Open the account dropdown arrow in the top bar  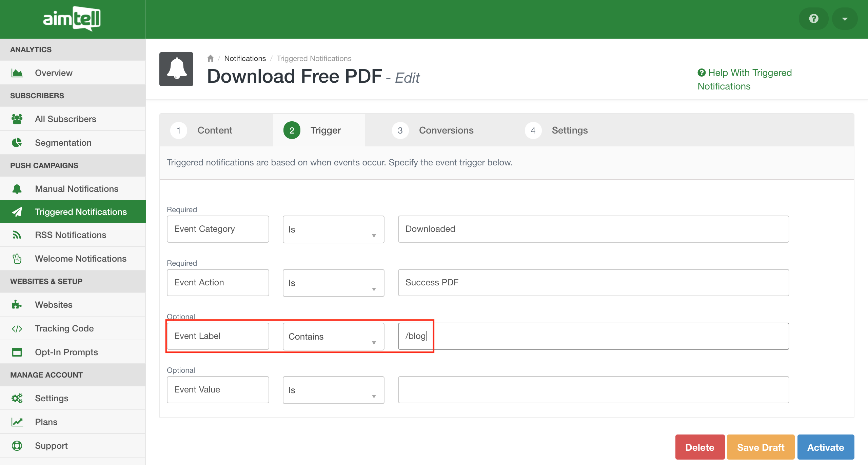(x=845, y=19)
